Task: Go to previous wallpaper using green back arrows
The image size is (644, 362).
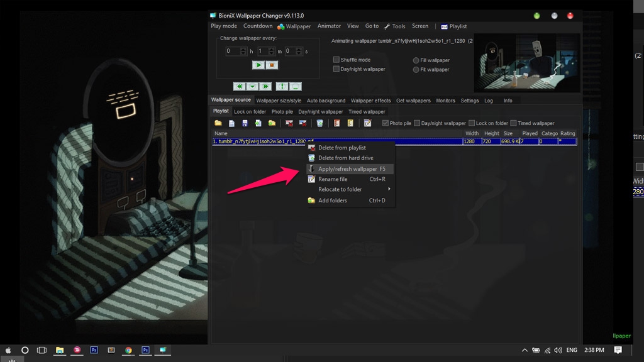Action: (239, 86)
